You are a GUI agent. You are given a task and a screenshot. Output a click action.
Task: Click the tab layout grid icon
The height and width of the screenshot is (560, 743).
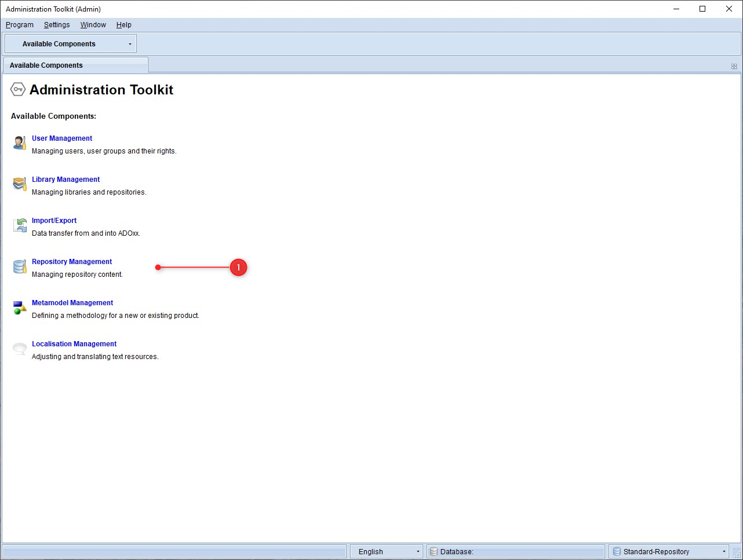(x=734, y=66)
